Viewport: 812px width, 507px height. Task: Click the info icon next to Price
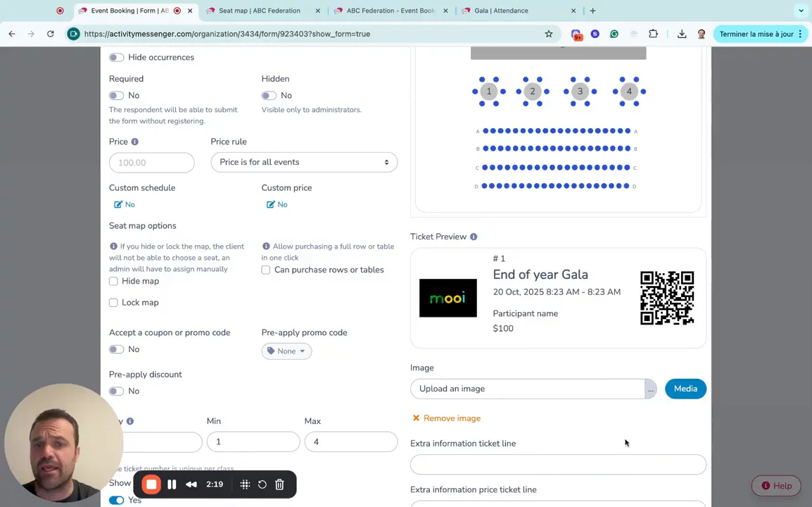pos(134,142)
